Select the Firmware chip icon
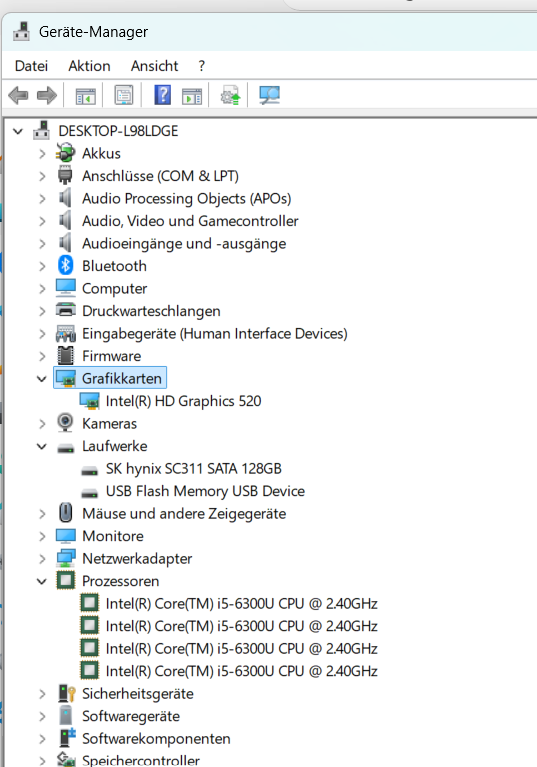This screenshot has height=767, width=537. pos(66,356)
